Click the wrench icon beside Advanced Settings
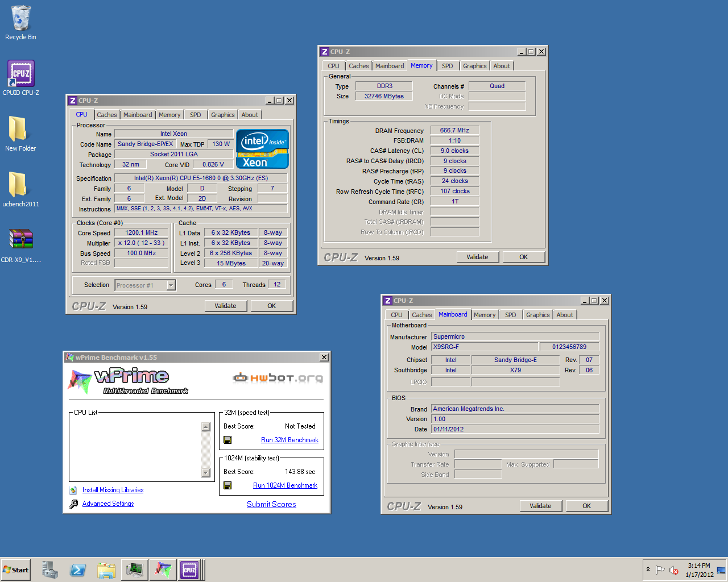This screenshot has height=582, width=728. tap(73, 504)
